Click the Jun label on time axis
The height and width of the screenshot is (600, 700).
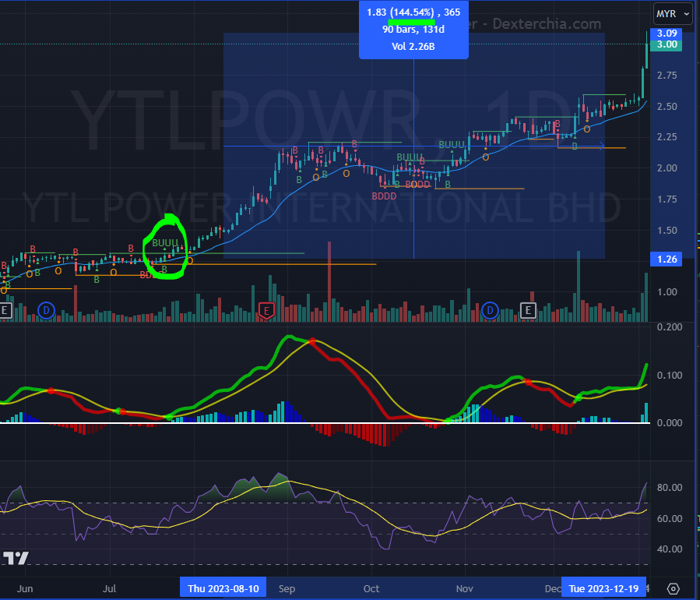(x=25, y=589)
